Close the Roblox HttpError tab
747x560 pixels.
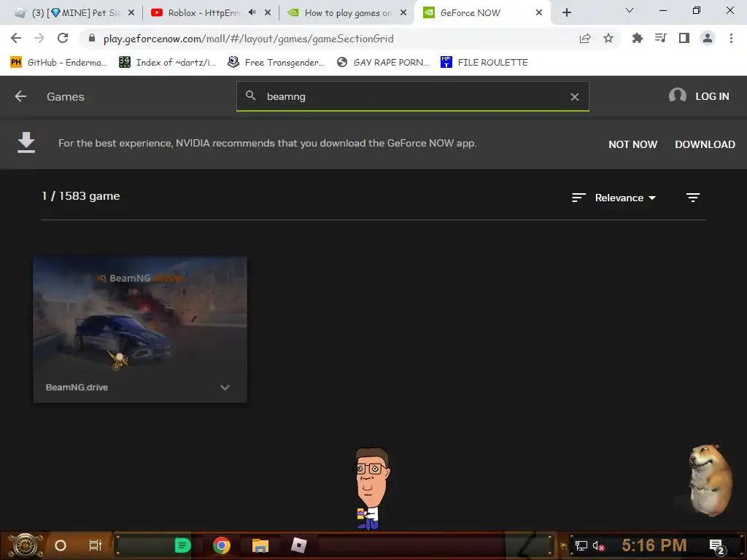268,13
